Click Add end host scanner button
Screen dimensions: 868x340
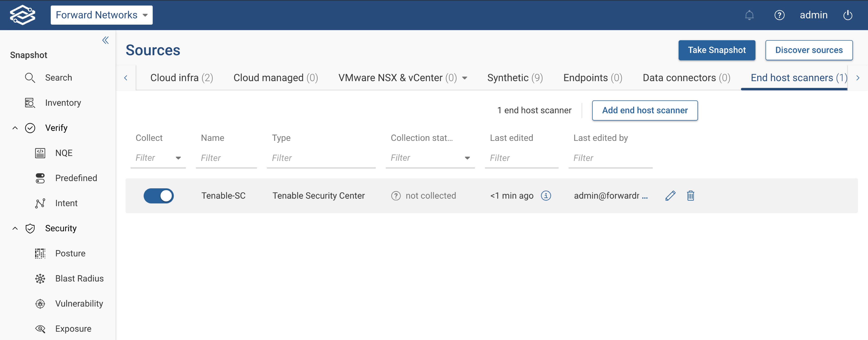[x=644, y=110]
